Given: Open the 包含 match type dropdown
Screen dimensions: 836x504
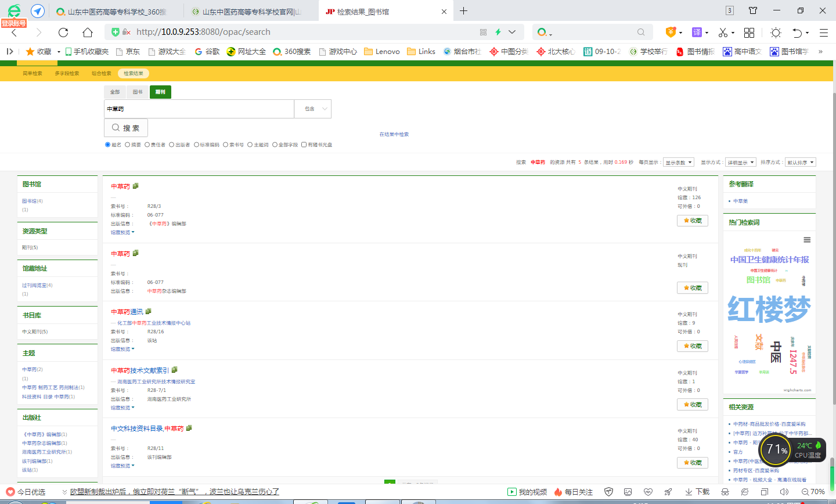Looking at the screenshot, I should tap(313, 109).
